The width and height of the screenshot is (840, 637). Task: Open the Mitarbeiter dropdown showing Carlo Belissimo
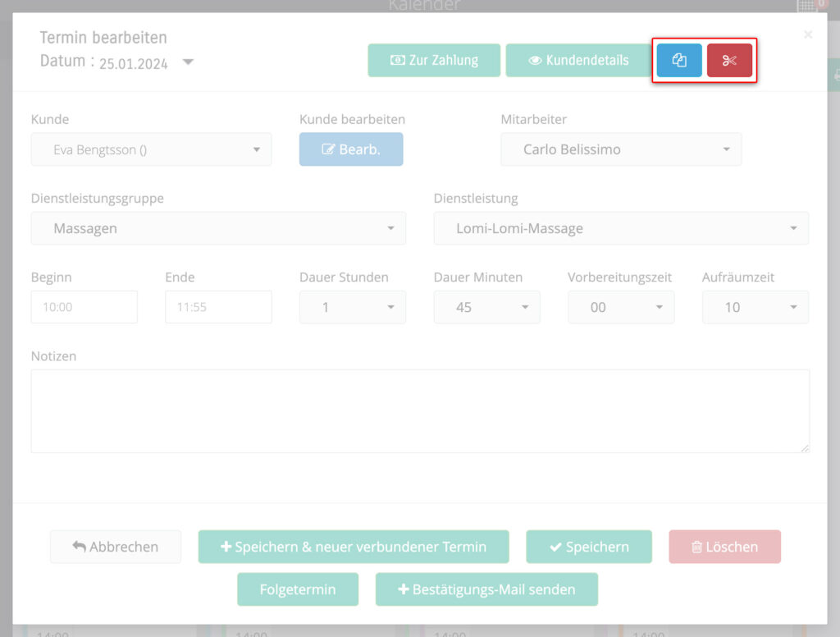tap(621, 149)
